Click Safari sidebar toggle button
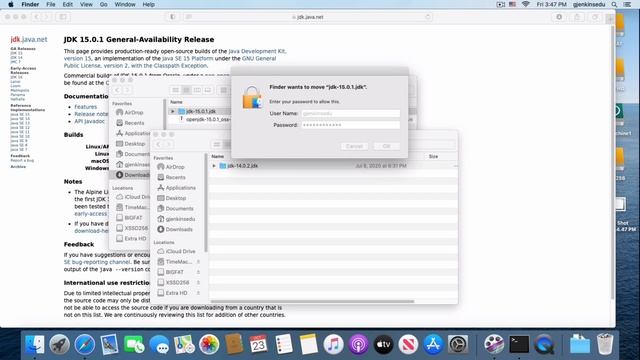This screenshot has width=640, height=360. pyautogui.click(x=63, y=17)
